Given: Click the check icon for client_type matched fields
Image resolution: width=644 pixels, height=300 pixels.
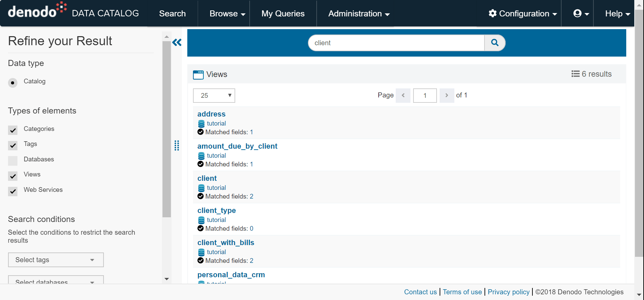Looking at the screenshot, I should (x=201, y=228).
